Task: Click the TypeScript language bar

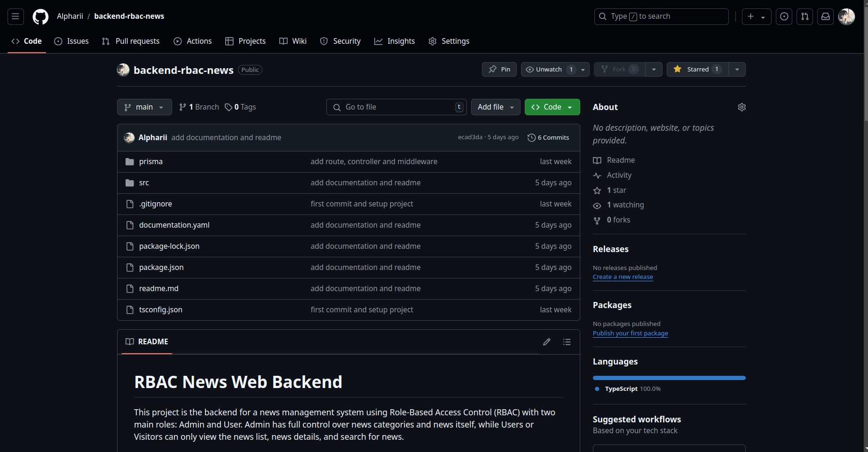Action: click(669, 378)
